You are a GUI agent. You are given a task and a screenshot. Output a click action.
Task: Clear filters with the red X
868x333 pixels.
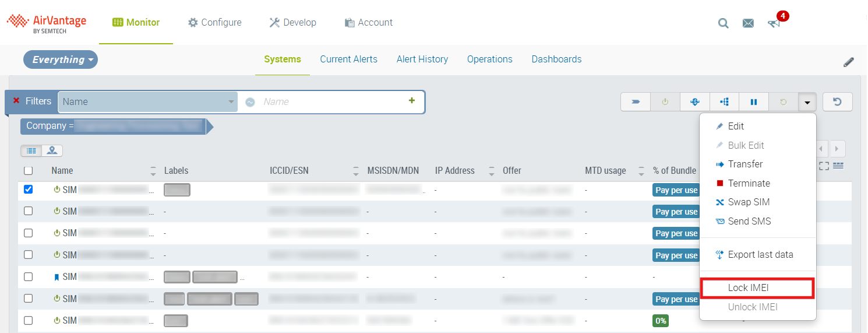pyautogui.click(x=16, y=101)
